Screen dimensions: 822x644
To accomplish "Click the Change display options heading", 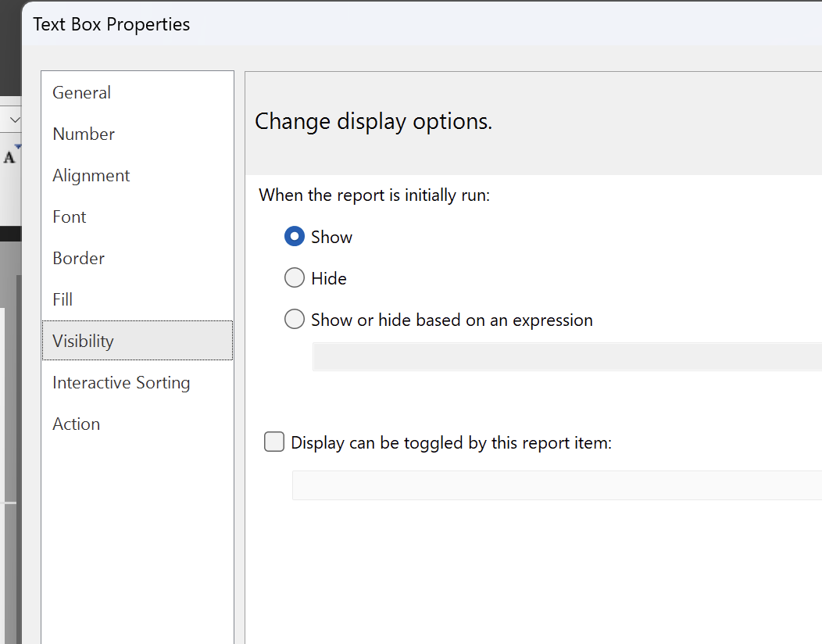I will coord(373,122).
